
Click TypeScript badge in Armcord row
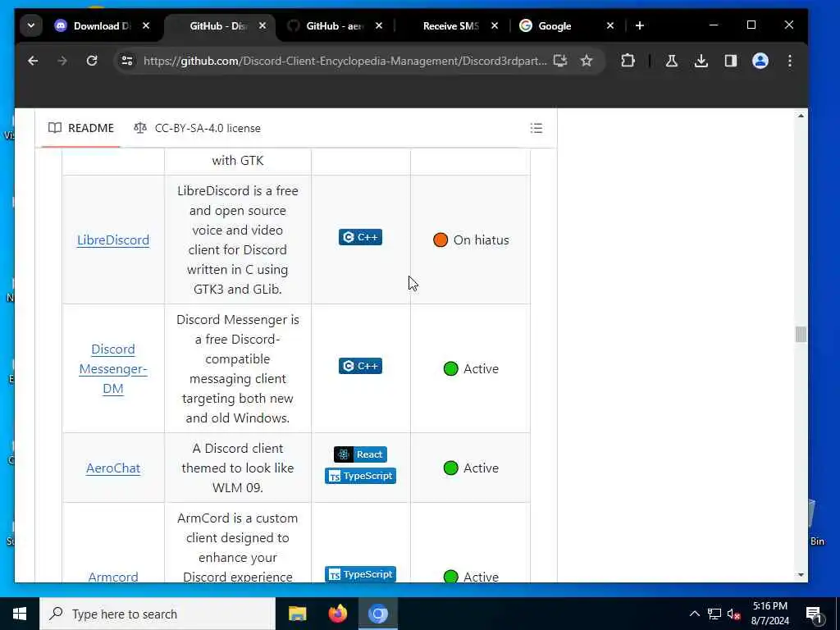[x=361, y=574]
